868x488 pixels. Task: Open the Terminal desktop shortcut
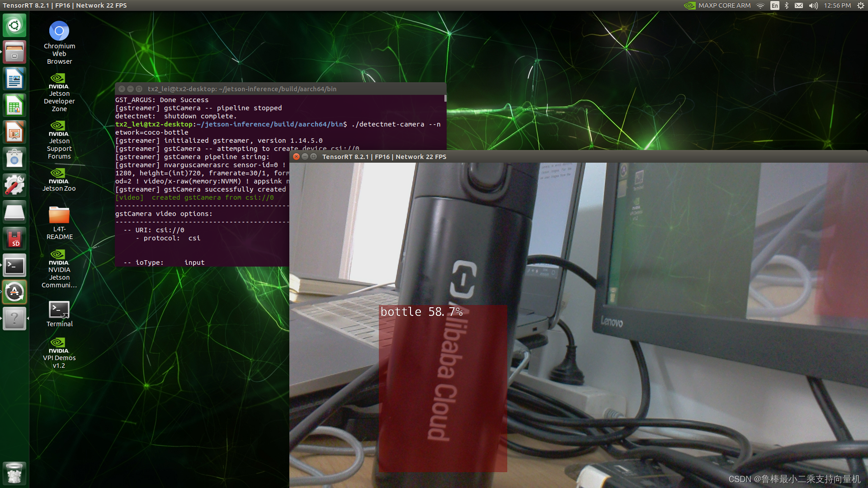[59, 314]
